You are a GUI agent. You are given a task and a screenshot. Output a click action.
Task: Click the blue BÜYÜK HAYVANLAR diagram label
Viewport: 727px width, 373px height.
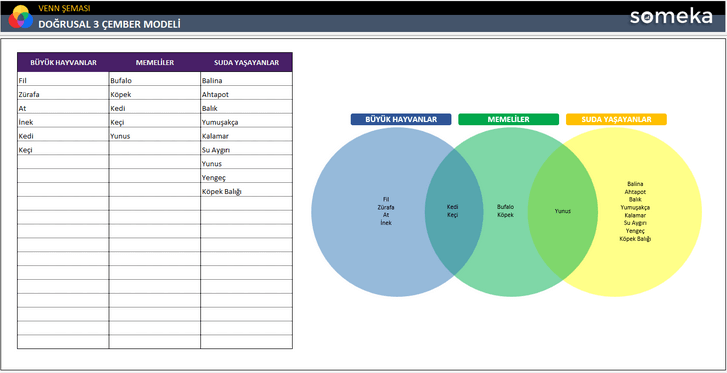tap(401, 119)
